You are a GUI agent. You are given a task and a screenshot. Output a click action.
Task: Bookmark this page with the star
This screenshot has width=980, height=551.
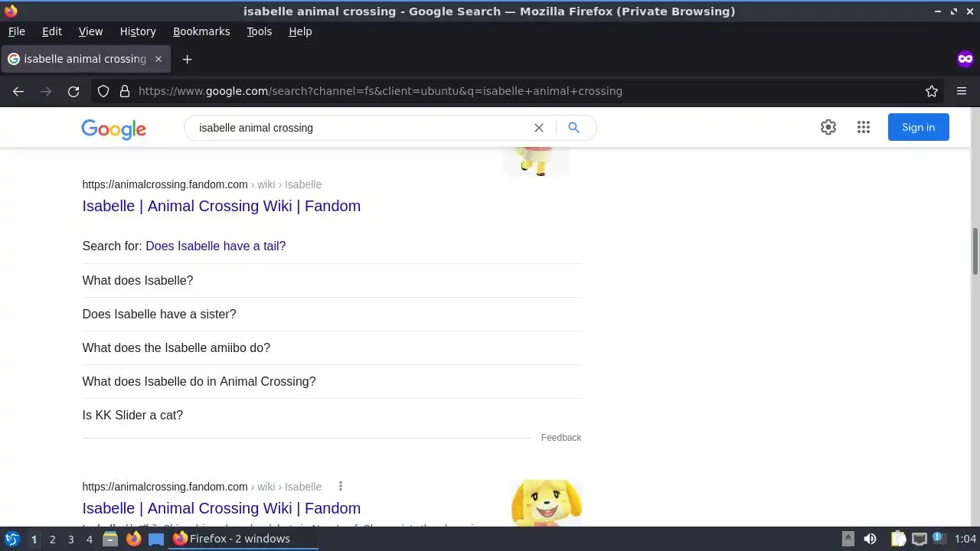(x=932, y=91)
